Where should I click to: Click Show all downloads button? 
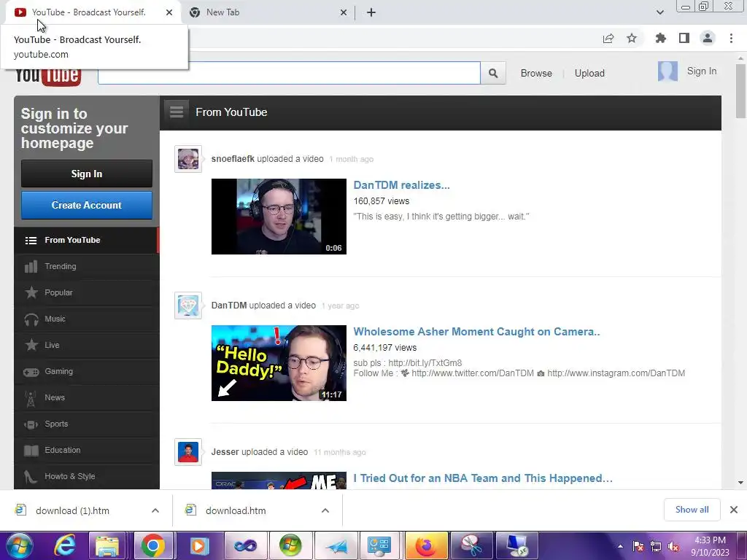click(692, 510)
